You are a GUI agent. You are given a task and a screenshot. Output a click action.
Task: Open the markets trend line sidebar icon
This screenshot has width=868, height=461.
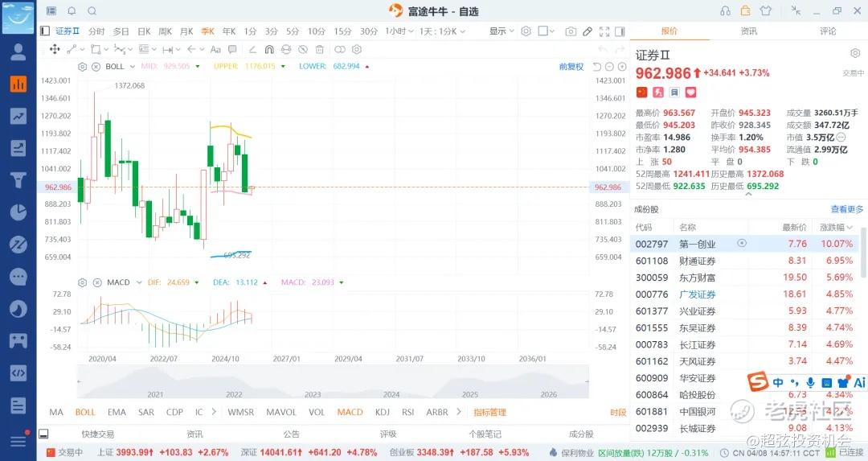point(18,116)
